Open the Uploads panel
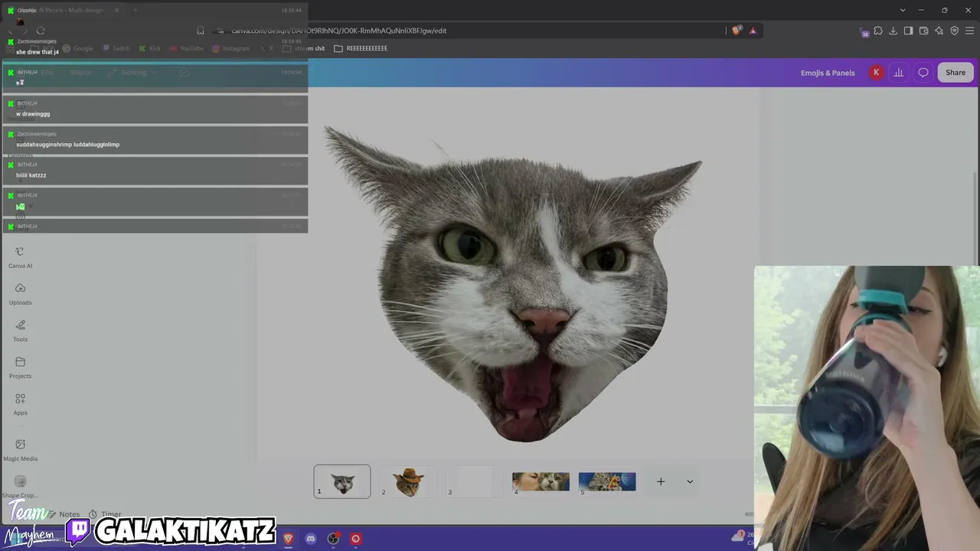Screen dimensions: 980x551 (x=20, y=295)
